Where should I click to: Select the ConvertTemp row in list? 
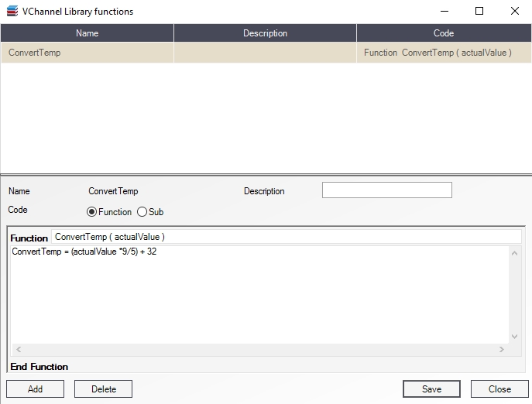[88, 53]
